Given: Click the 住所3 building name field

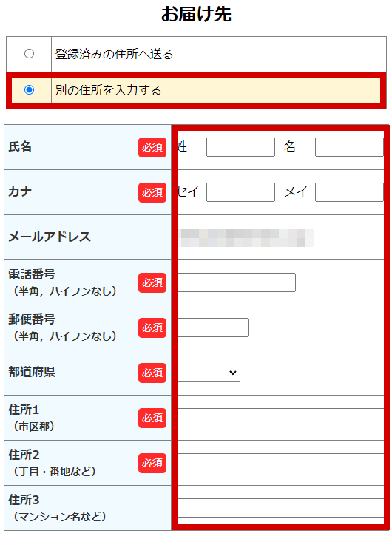Looking at the screenshot, I should coord(280,508).
